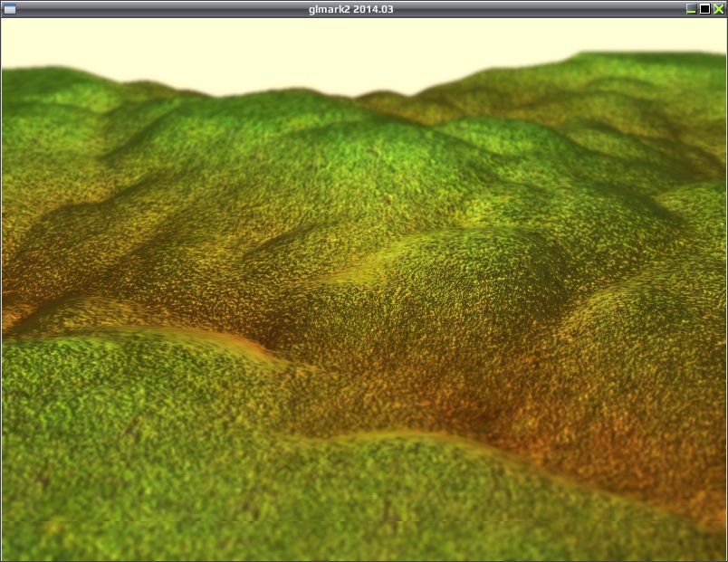728x562 pixels.
Task: Close the glmark2 window
Action: pos(719,9)
